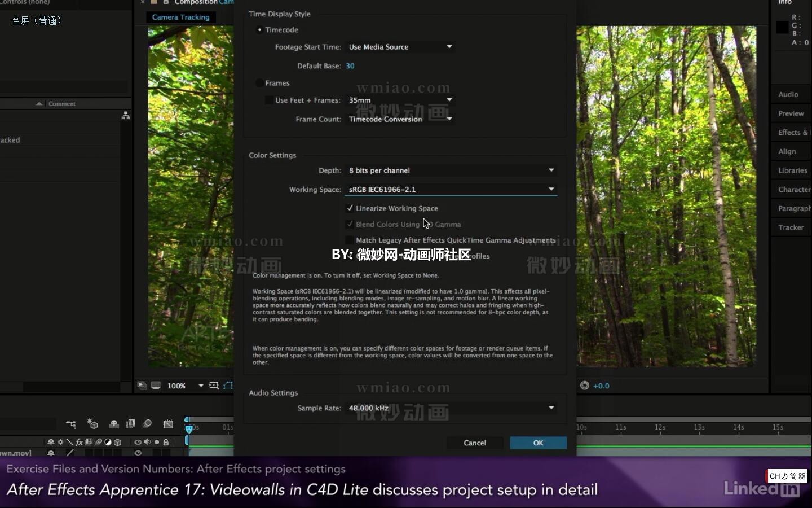Enable Match Legacy QuickTime Gamma Adjustments checkbox
Image resolution: width=812 pixels, height=508 pixels.
tap(350, 240)
